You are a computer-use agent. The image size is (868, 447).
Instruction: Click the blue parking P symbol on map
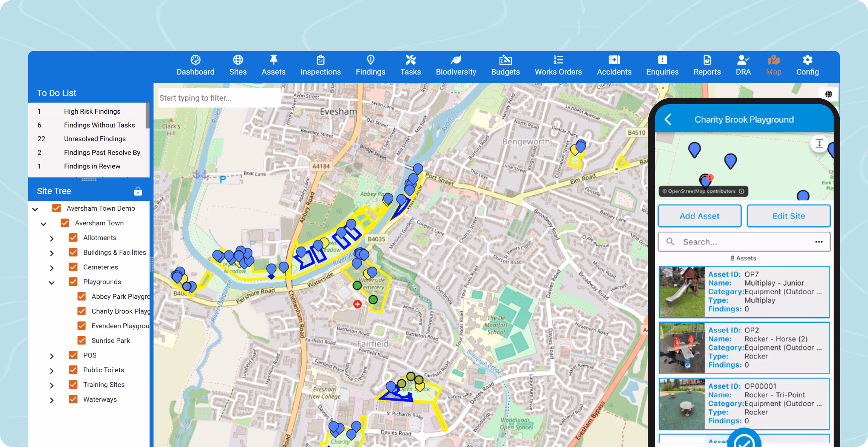click(222, 179)
